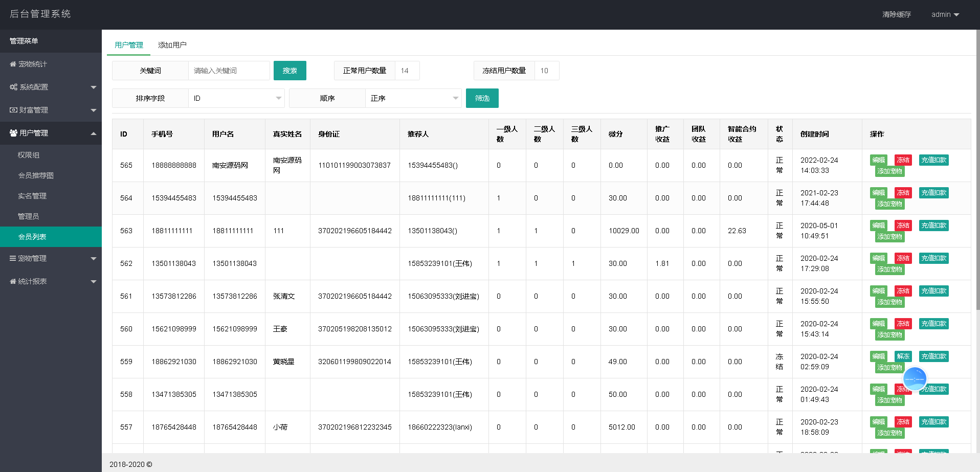Click 编辑 for user ID 565
Screen dimensions: 980x472
(x=879, y=160)
